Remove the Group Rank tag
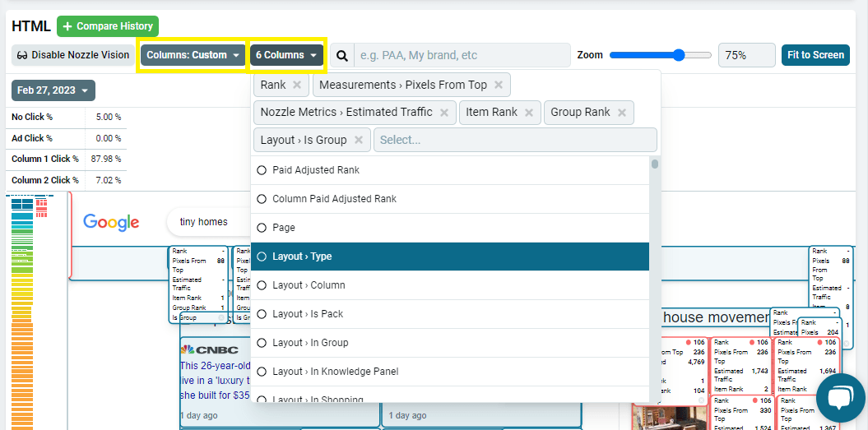Image resolution: width=868 pixels, height=430 pixels. (x=622, y=113)
